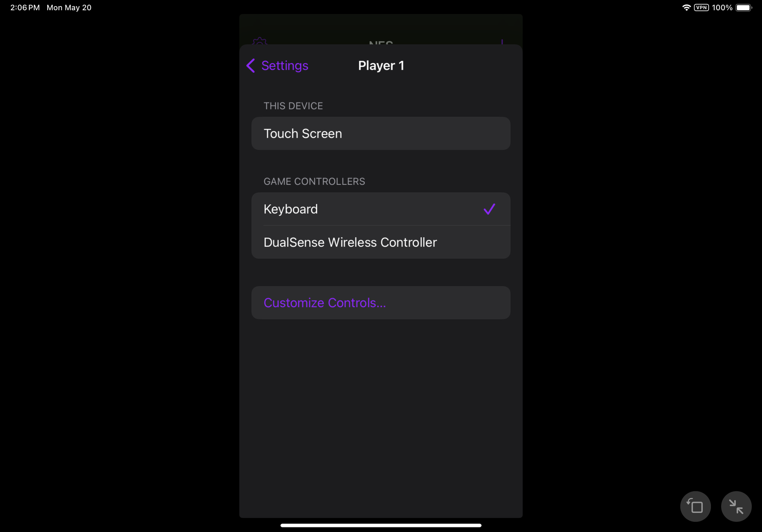Tap the partially hidden gear icon
Image resolution: width=762 pixels, height=532 pixels.
[x=259, y=41]
